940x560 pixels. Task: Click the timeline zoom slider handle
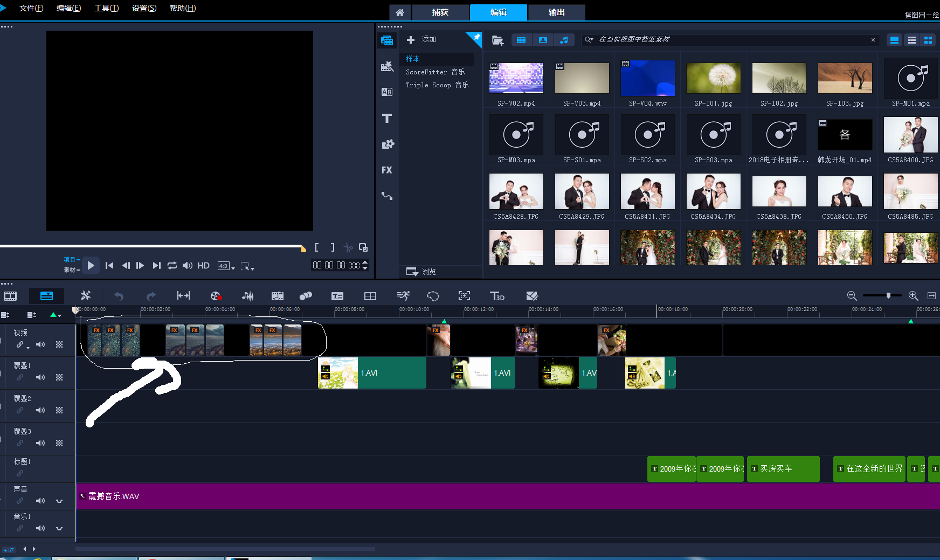(x=888, y=295)
